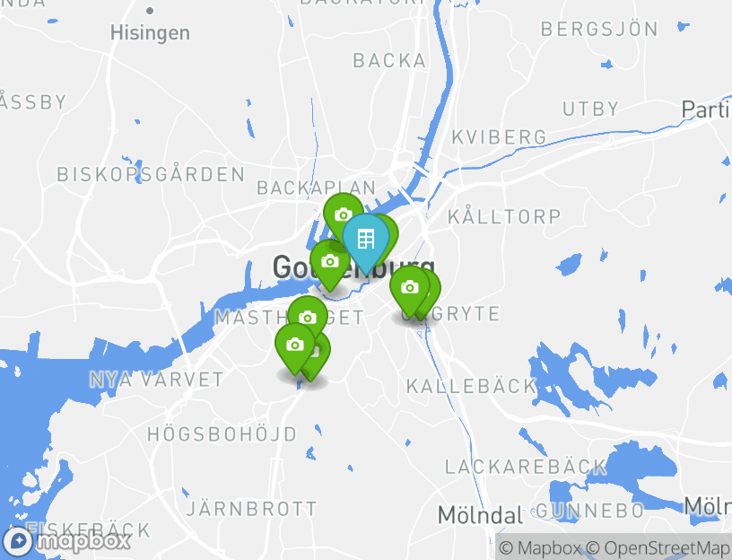The image size is (732, 560).
Task: Select the green pin hidden behind the blue marker
Action: (391, 233)
